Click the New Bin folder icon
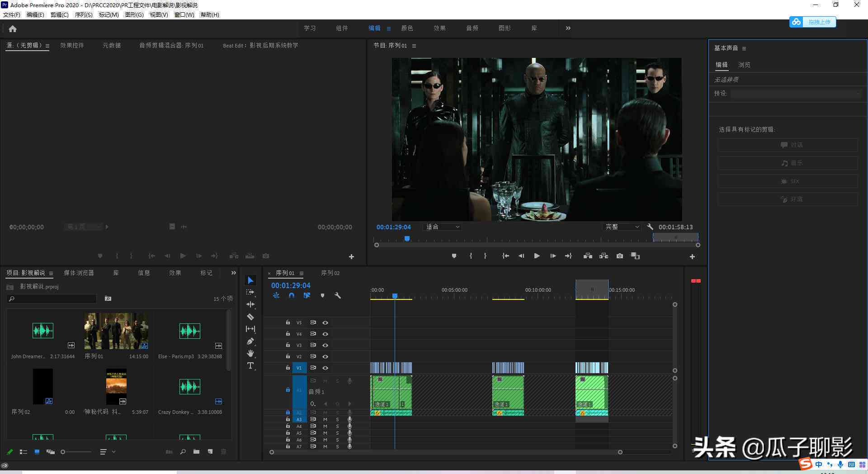The height and width of the screenshot is (474, 868). [x=196, y=451]
